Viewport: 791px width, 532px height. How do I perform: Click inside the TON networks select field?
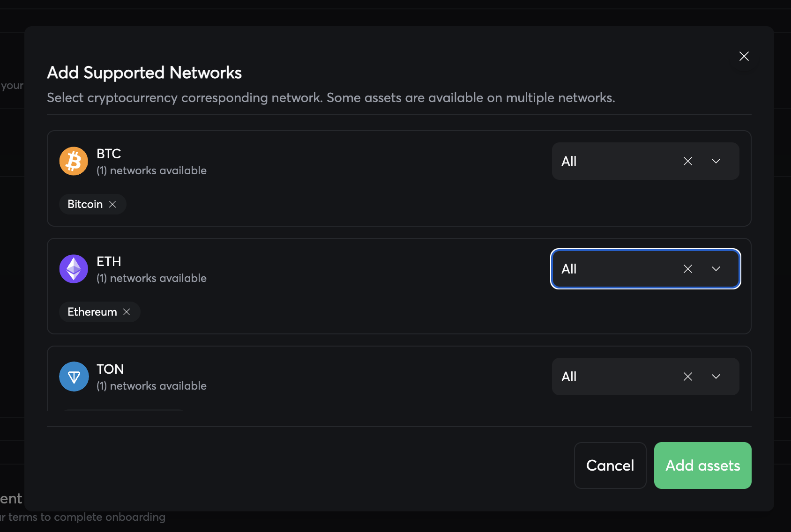point(614,377)
